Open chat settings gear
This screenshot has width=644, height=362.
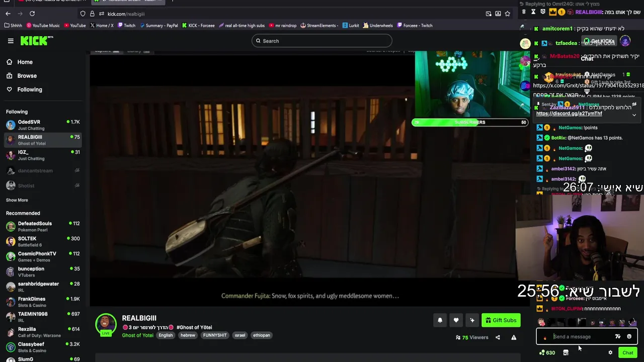point(610,353)
